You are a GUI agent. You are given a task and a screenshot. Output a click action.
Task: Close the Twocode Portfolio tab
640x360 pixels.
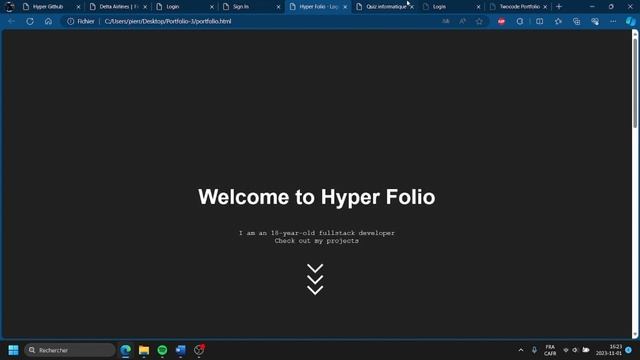tap(545, 7)
